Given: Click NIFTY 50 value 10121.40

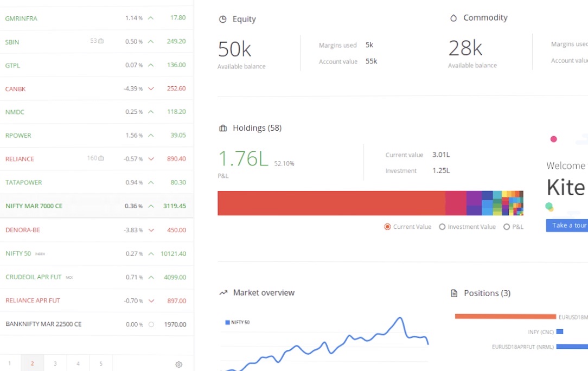Looking at the screenshot, I should pyautogui.click(x=173, y=254).
